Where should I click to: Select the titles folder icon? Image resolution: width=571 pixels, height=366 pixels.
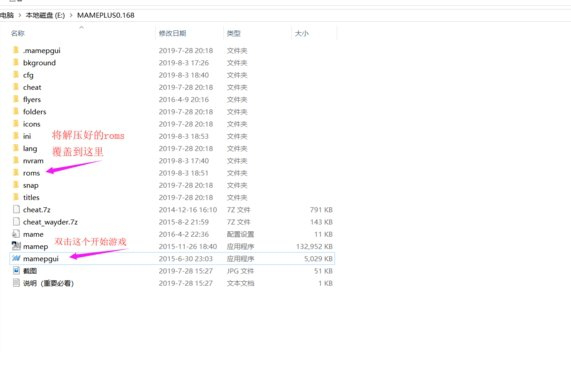[16, 197]
